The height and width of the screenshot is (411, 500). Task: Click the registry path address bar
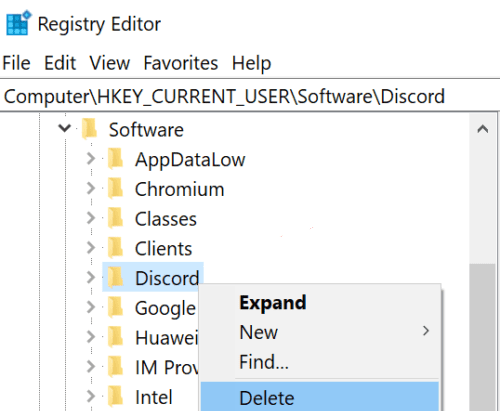(249, 96)
